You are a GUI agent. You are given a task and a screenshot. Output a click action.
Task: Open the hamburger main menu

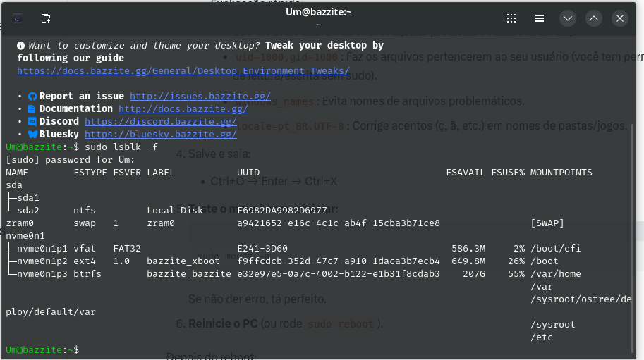tap(540, 18)
